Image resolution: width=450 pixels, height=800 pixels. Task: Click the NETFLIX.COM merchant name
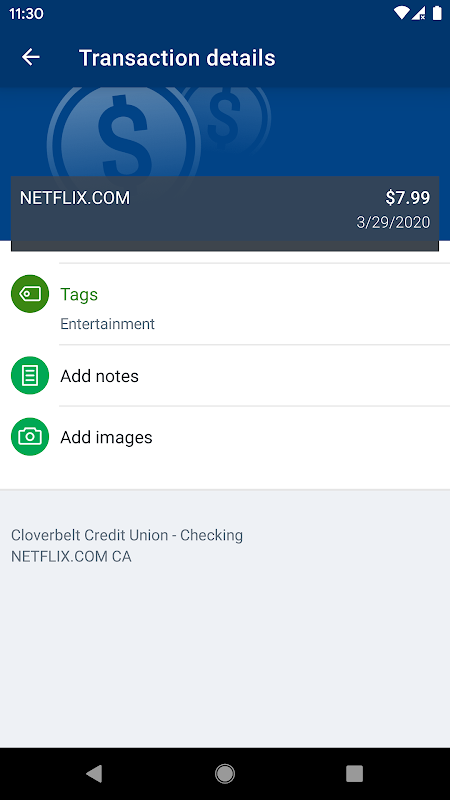[75, 198]
